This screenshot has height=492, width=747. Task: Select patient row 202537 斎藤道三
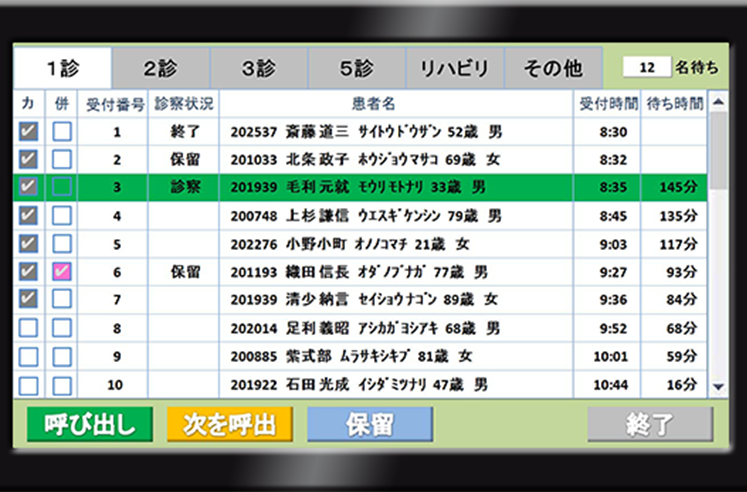(360, 131)
